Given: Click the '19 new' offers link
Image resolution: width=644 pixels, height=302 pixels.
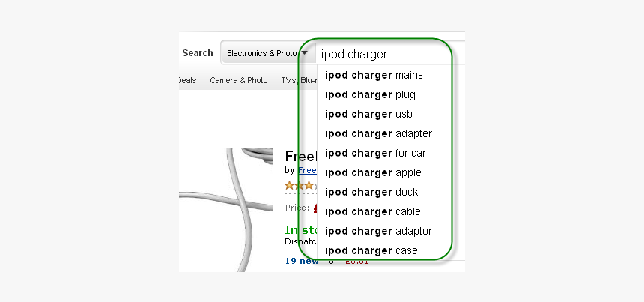Looking at the screenshot, I should (x=301, y=261).
